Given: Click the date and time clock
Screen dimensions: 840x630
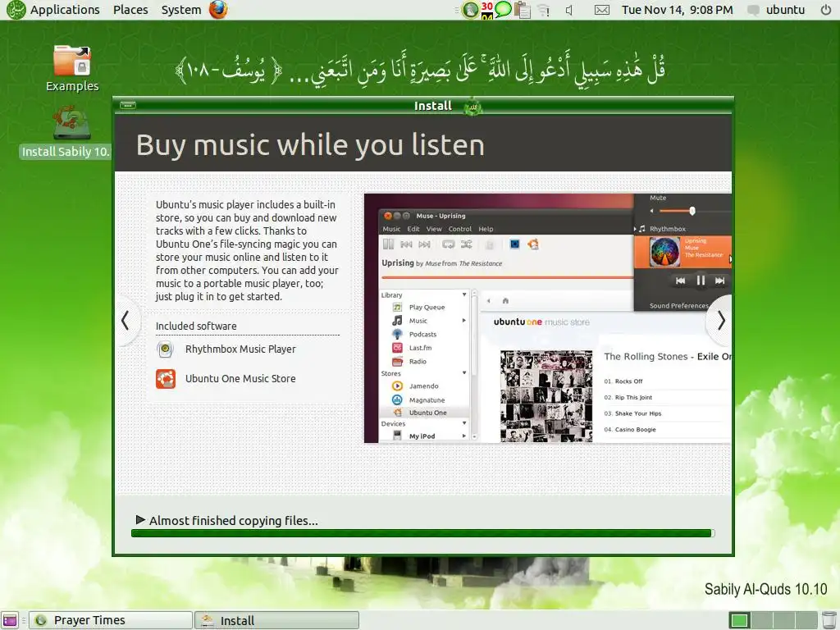Looking at the screenshot, I should point(677,10).
